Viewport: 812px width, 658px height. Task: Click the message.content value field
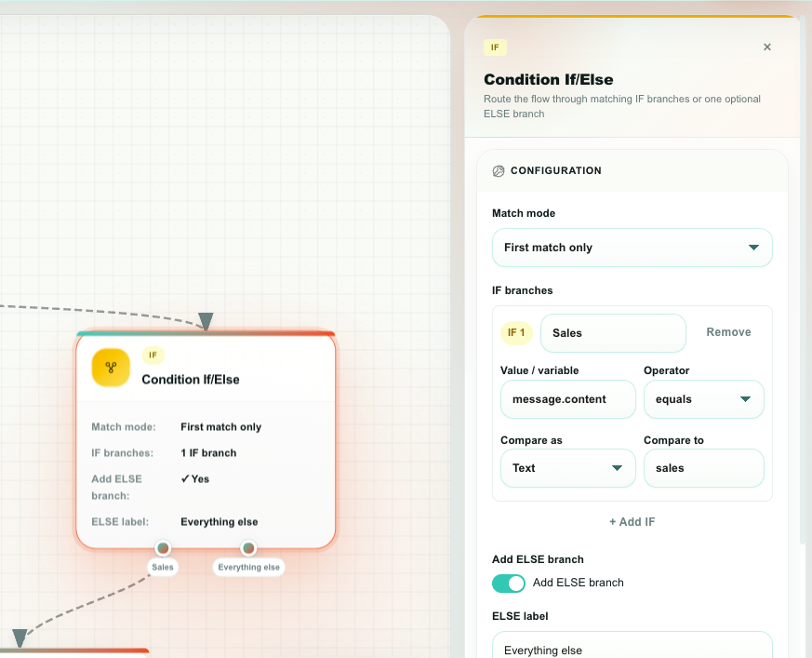pos(567,399)
